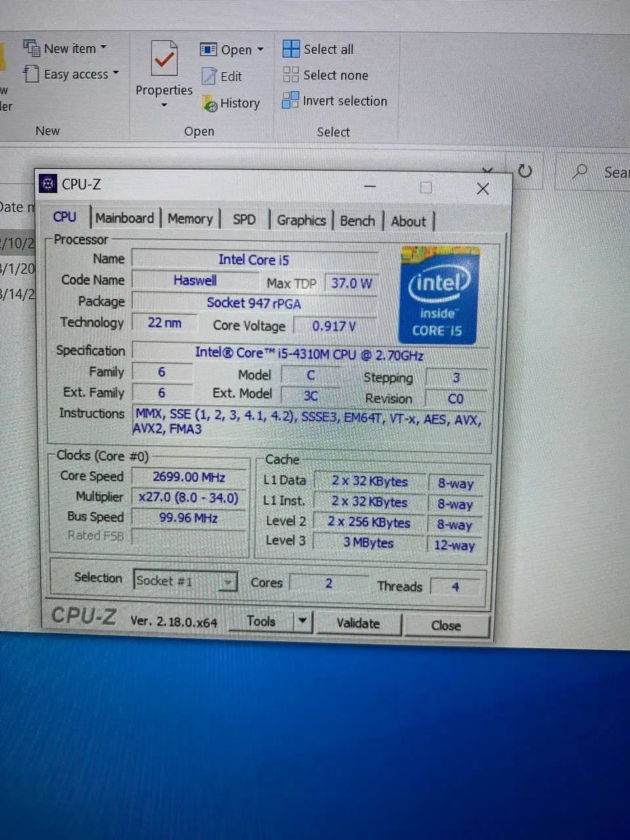Click the Code Name value Haswell
This screenshot has height=840, width=630.
click(195, 280)
